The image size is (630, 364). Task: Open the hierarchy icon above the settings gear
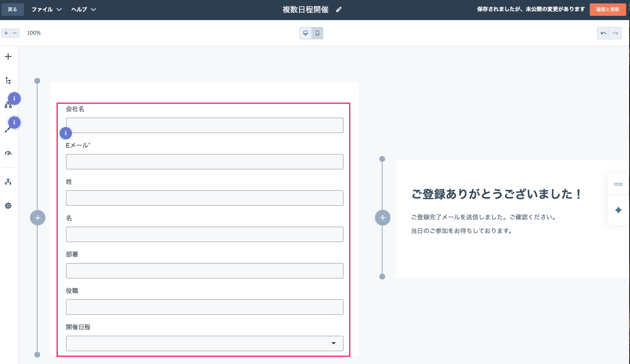(8, 182)
